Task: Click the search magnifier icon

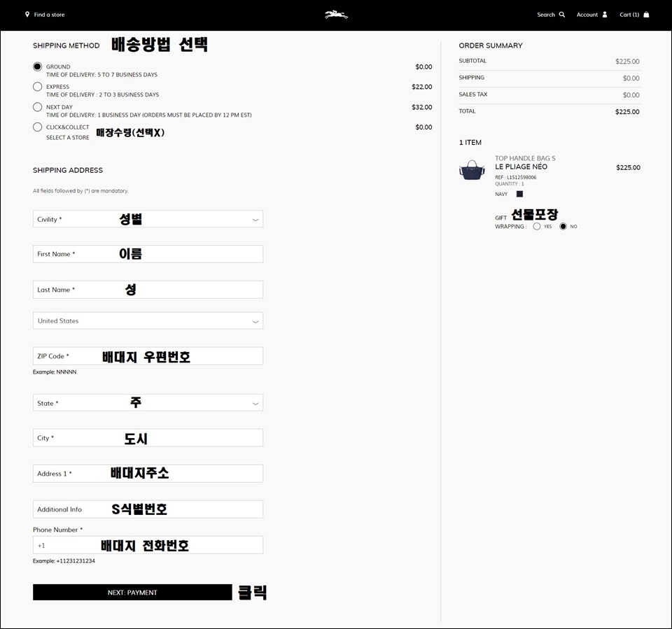Action: coord(562,15)
